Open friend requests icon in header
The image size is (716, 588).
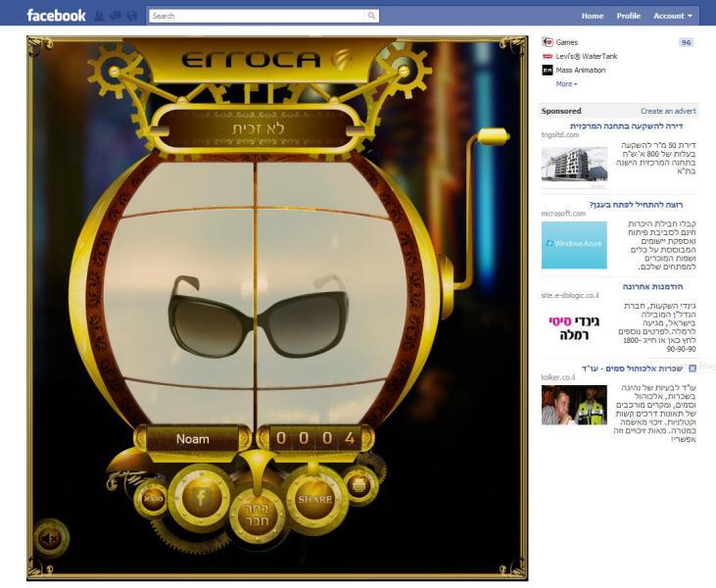point(99,16)
